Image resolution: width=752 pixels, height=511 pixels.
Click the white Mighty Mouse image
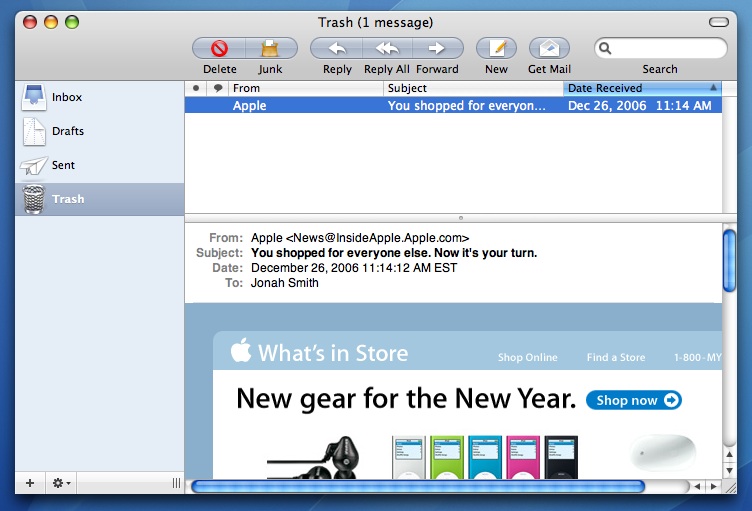click(x=664, y=452)
